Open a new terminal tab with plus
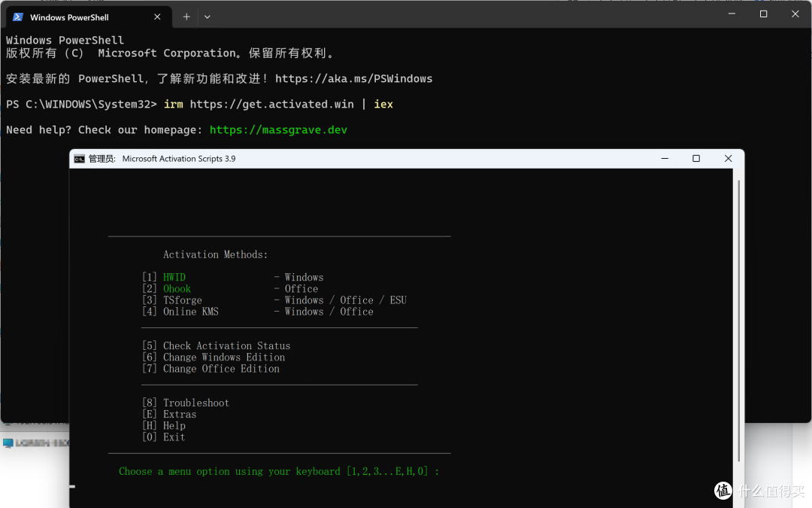The height and width of the screenshot is (508, 812). click(x=186, y=17)
